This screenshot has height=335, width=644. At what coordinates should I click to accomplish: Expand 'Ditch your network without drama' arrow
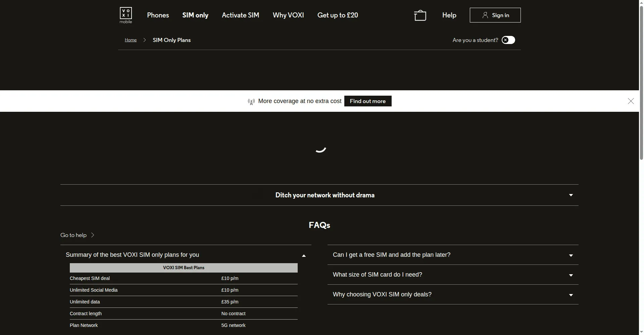pos(571,195)
